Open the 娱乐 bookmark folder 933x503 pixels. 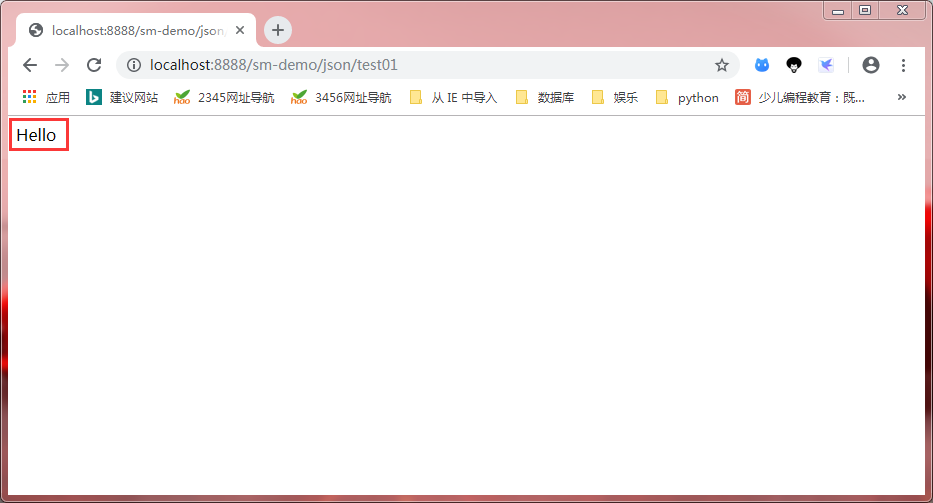(x=615, y=97)
